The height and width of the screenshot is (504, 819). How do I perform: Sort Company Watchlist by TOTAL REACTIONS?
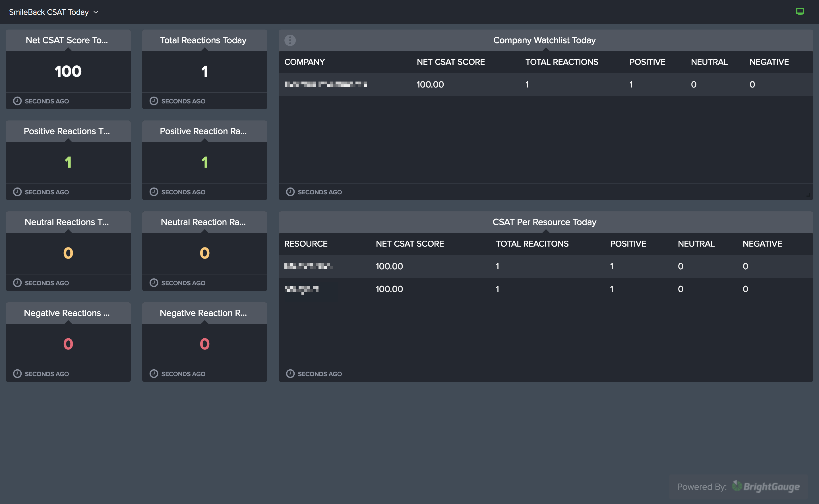click(x=562, y=62)
